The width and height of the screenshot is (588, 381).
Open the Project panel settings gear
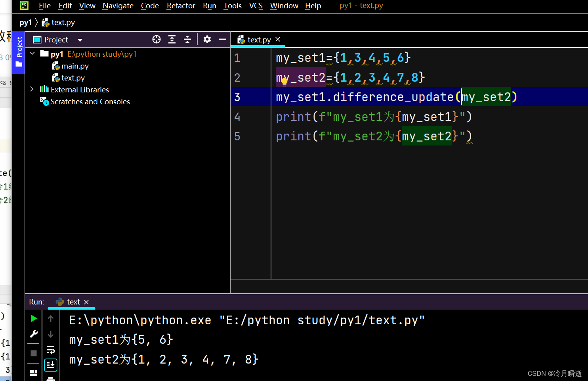pyautogui.click(x=207, y=39)
